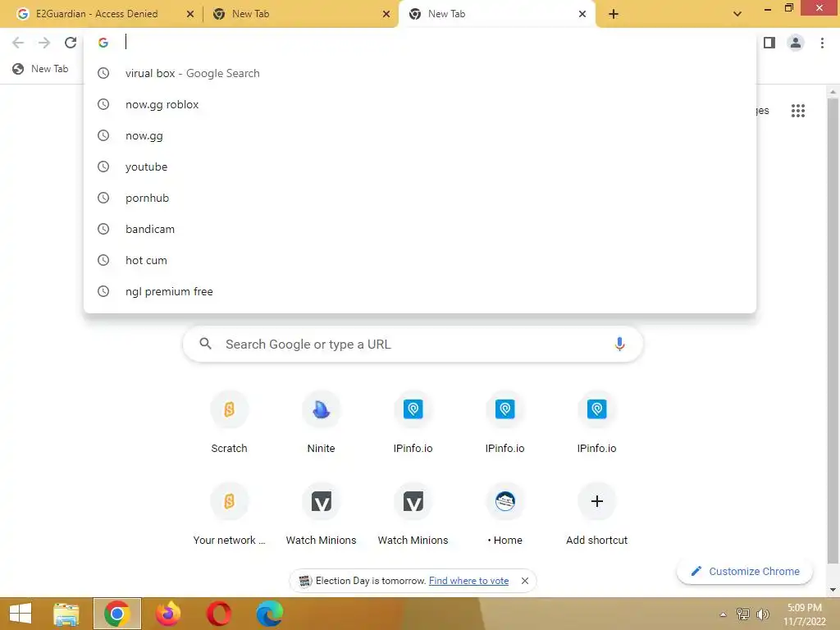Viewport: 840px width, 630px height.
Task: Focus the Search Google or type a URL box
Action: [413, 344]
